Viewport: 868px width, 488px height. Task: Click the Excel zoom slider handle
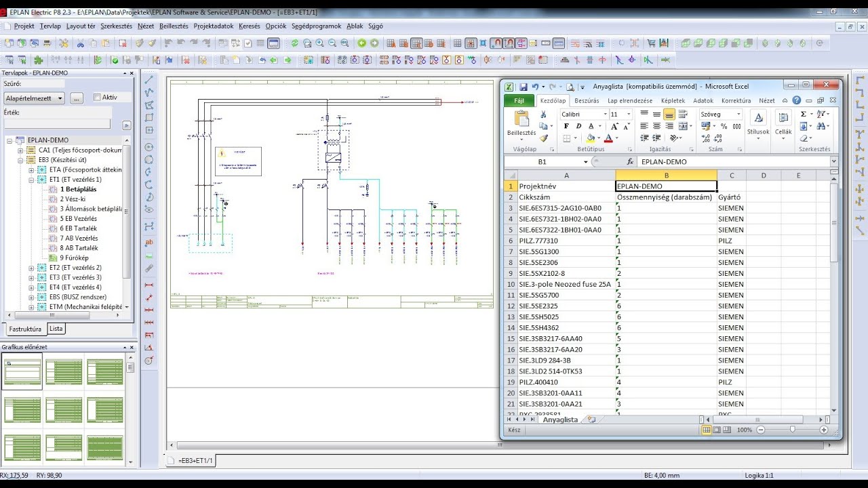pyautogui.click(x=792, y=430)
